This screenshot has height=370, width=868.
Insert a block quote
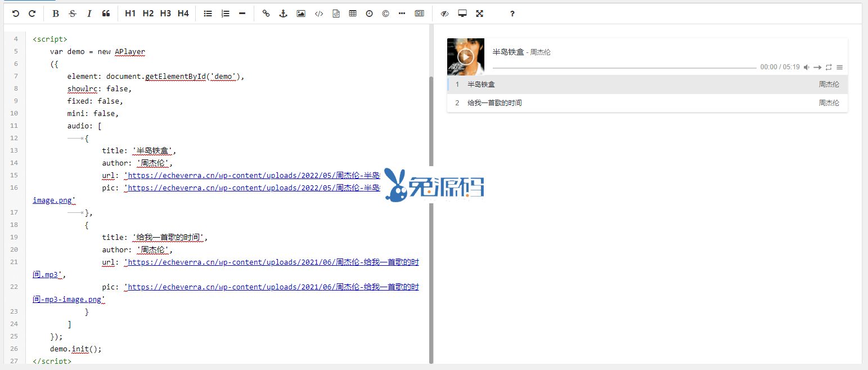106,14
